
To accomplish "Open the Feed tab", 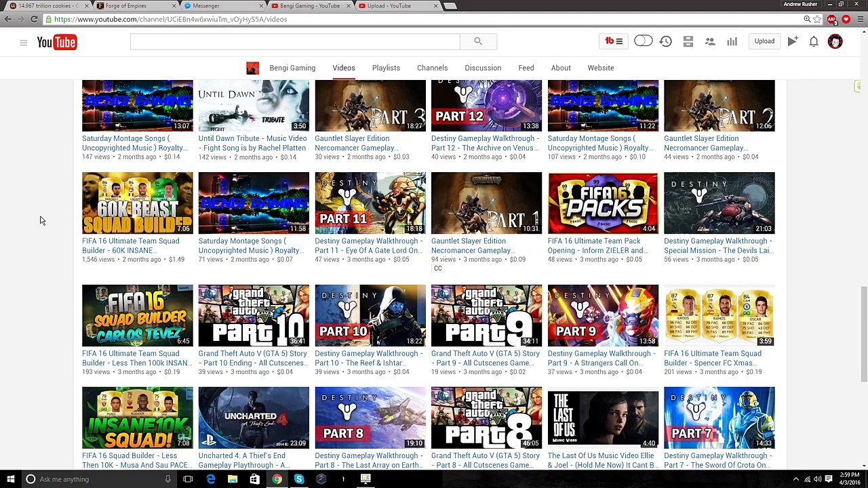I will [x=526, y=68].
